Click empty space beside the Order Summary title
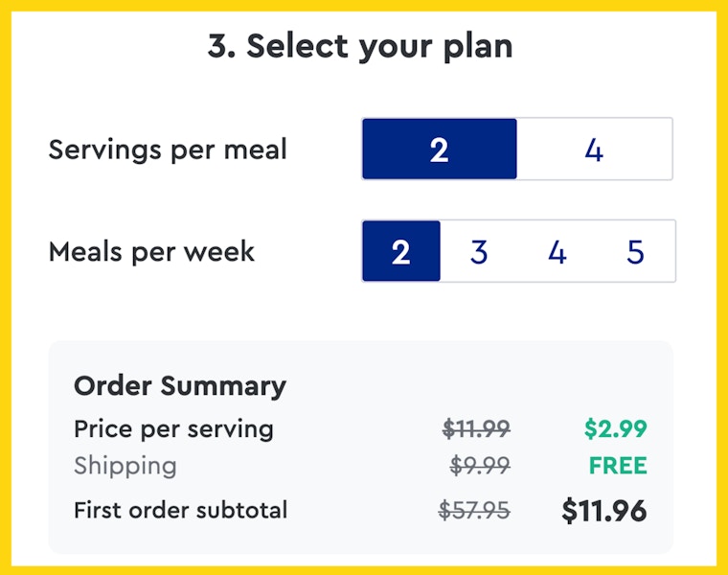This screenshot has width=728, height=575. [x=479, y=385]
